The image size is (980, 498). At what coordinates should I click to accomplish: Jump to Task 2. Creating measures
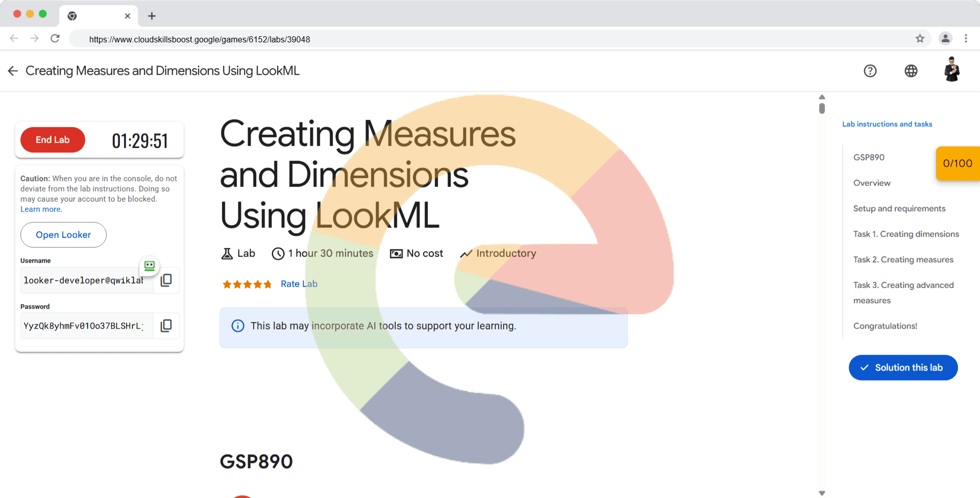click(x=903, y=259)
